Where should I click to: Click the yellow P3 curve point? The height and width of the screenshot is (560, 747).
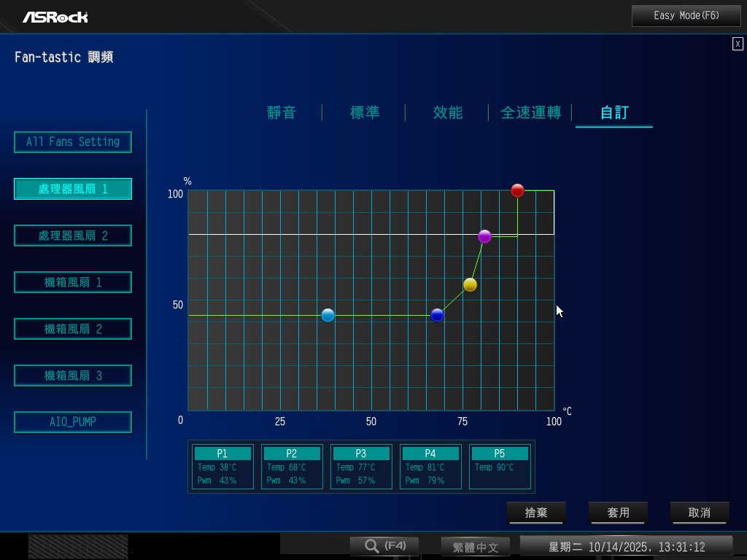point(470,284)
